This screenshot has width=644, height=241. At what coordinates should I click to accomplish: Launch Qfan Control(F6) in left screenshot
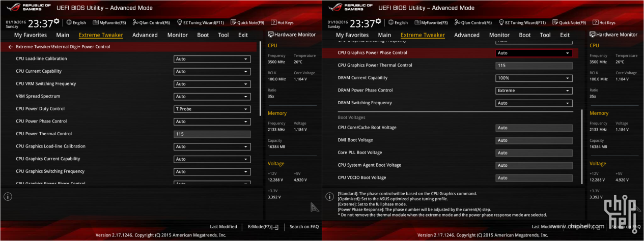point(151,22)
